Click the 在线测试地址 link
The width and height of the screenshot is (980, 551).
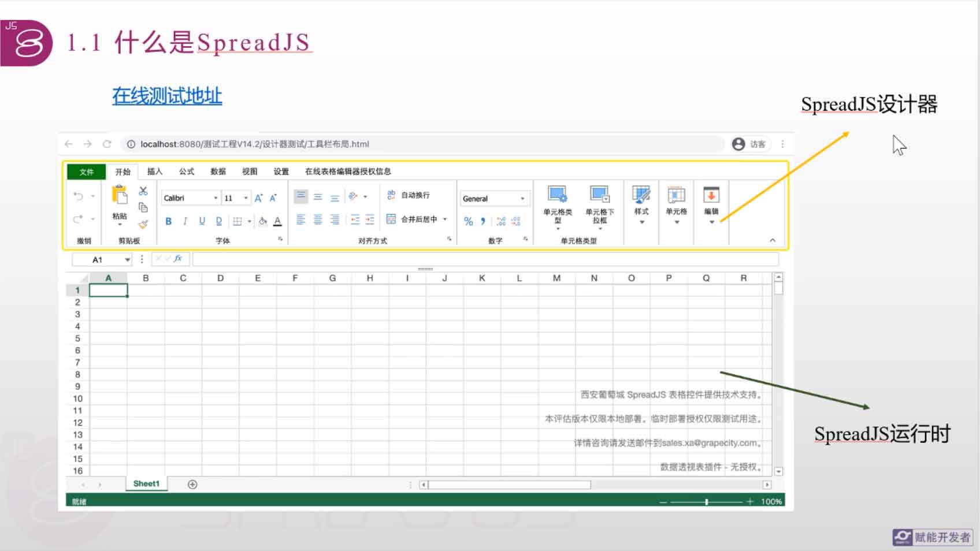click(167, 96)
